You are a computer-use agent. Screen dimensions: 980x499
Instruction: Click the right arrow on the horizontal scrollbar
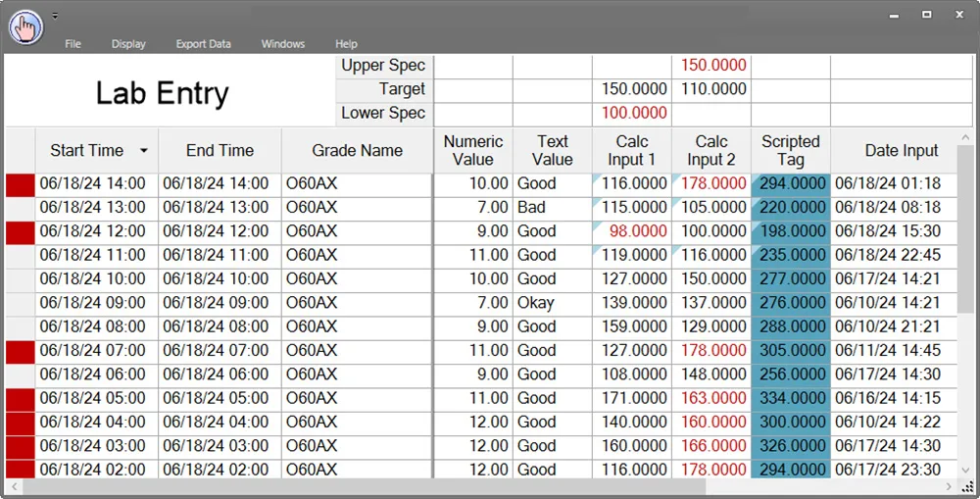click(x=949, y=487)
